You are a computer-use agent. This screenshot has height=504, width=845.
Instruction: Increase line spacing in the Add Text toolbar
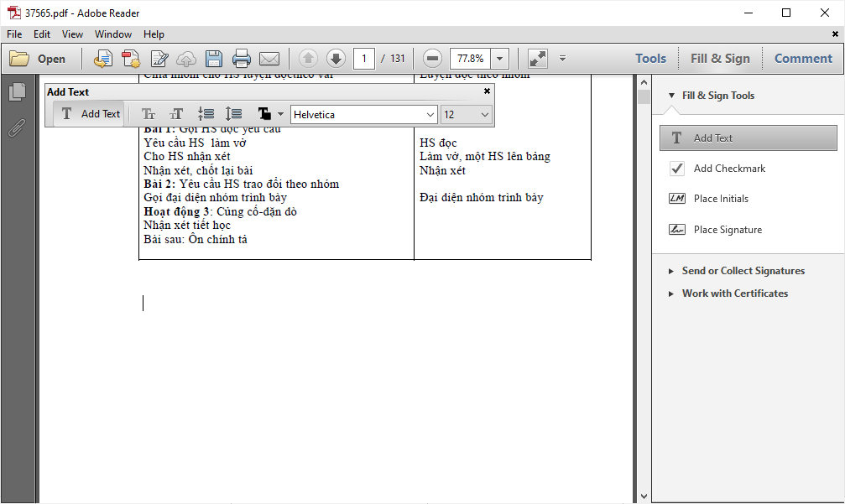[233, 114]
